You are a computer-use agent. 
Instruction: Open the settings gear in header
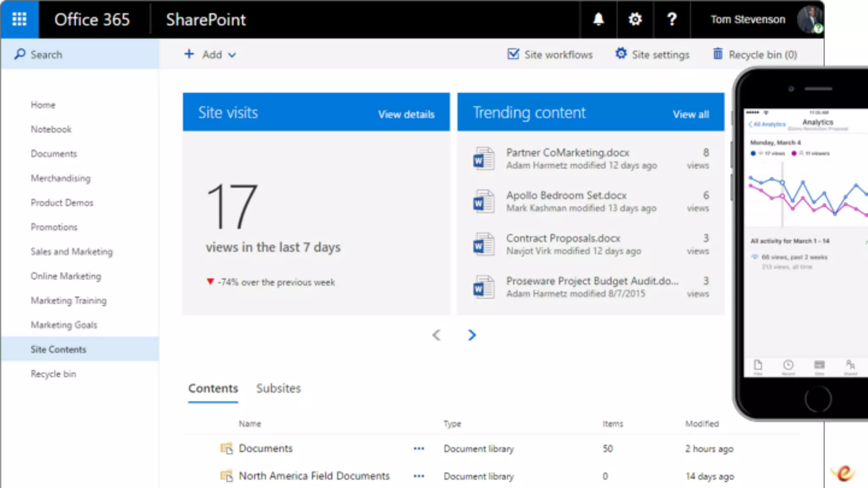click(x=635, y=19)
